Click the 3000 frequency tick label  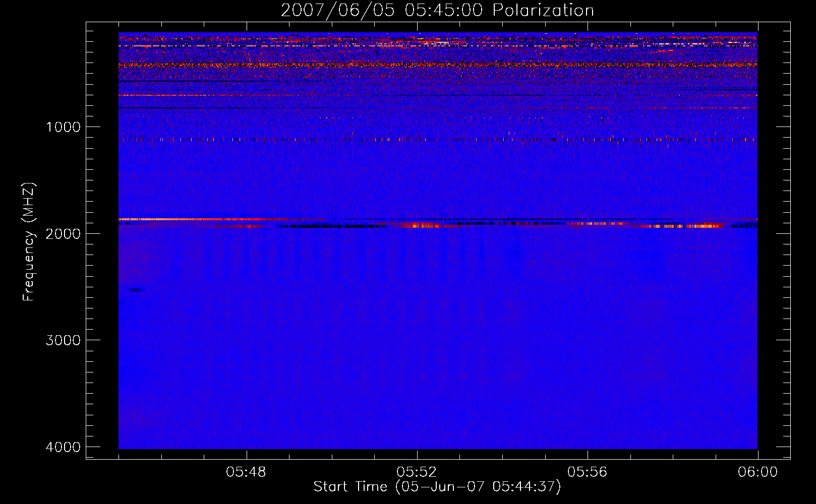(x=63, y=340)
